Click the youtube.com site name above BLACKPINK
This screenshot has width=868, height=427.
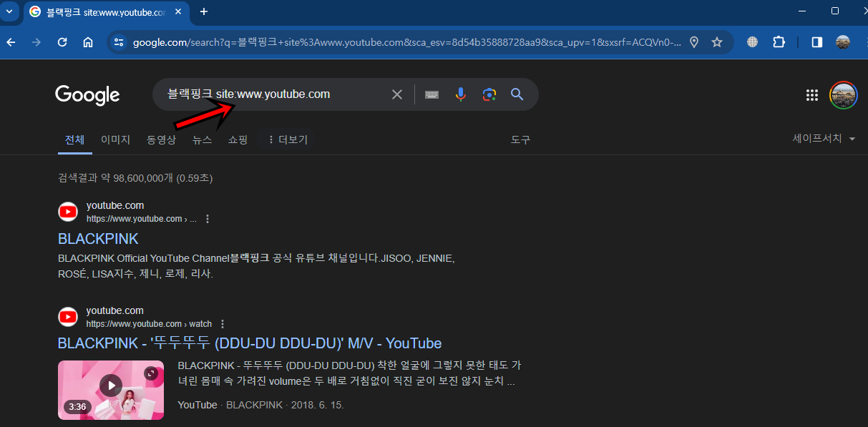(115, 206)
